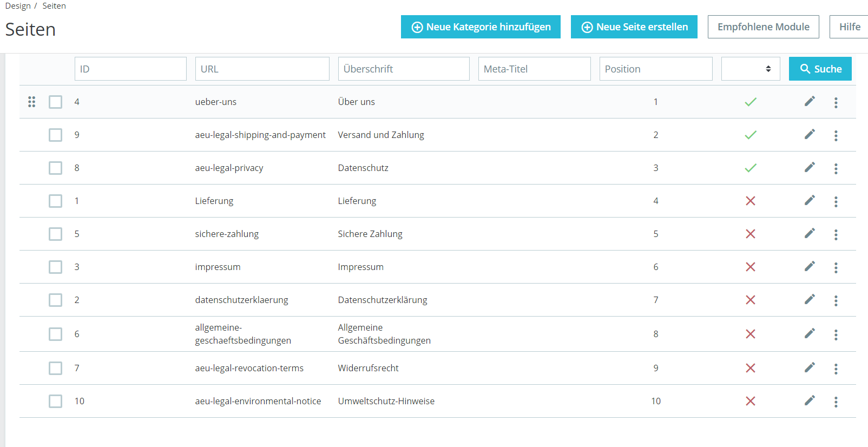Open the Hilfe menu button
The height and width of the screenshot is (447, 868).
(849, 27)
